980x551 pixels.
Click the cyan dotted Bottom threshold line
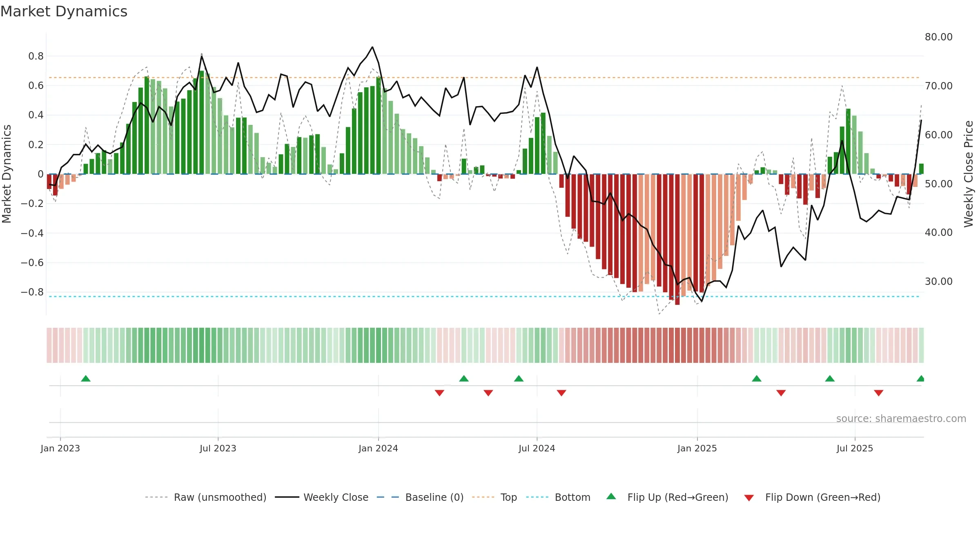pyautogui.click(x=484, y=297)
